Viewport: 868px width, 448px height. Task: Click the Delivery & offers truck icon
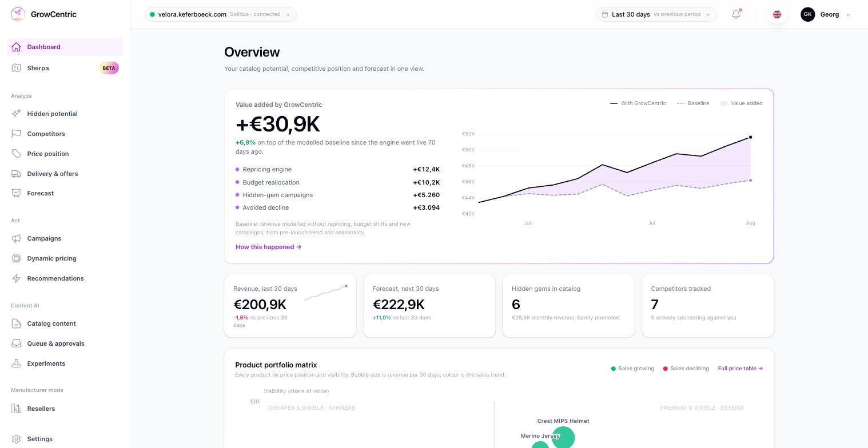click(16, 174)
